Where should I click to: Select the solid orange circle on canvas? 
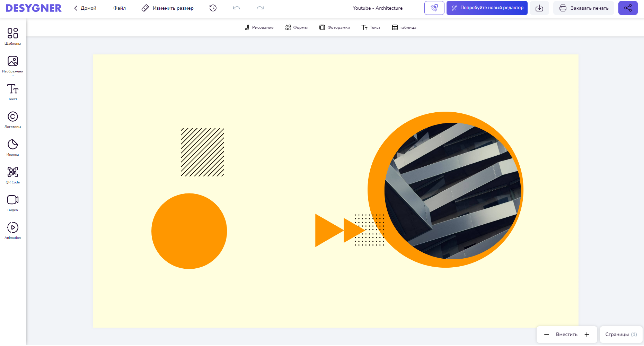(x=189, y=231)
